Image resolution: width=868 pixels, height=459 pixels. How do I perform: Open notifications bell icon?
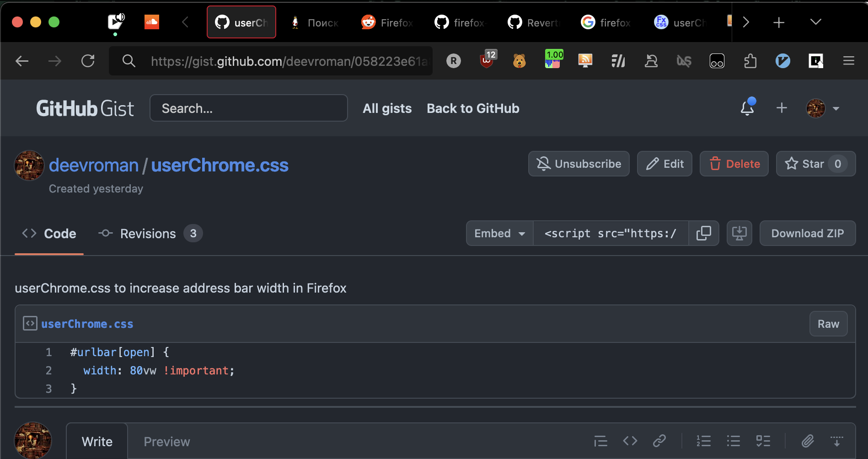tap(747, 108)
